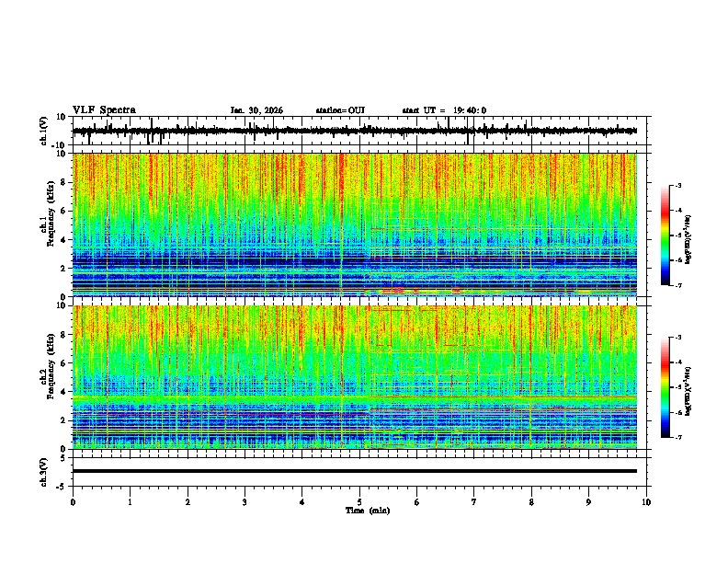
Task: Click the ch.1 spectrogram color bar
Action: [x=665, y=236]
